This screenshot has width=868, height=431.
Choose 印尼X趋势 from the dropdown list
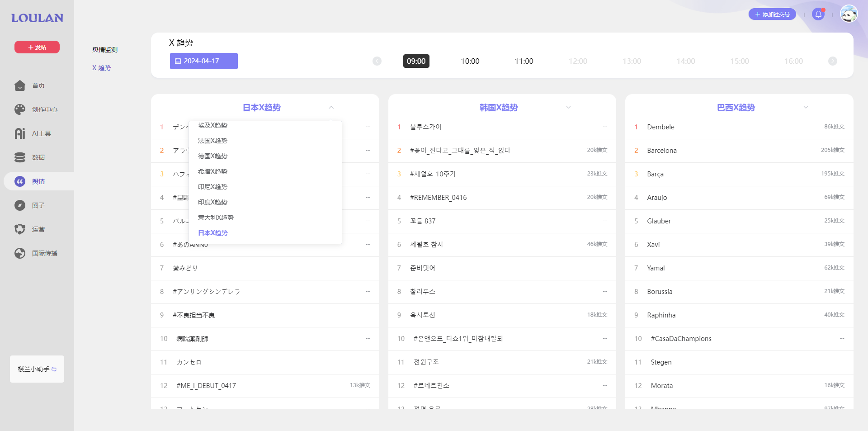point(265,187)
